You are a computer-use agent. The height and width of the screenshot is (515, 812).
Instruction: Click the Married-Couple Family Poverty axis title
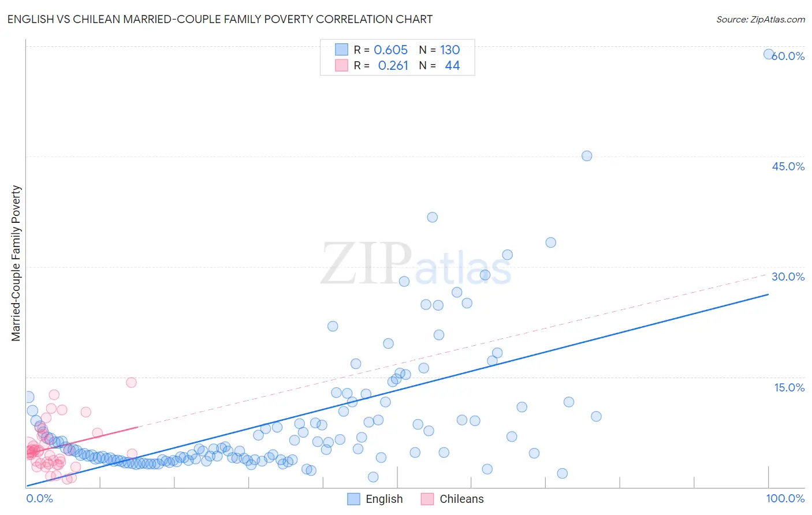(x=16, y=263)
